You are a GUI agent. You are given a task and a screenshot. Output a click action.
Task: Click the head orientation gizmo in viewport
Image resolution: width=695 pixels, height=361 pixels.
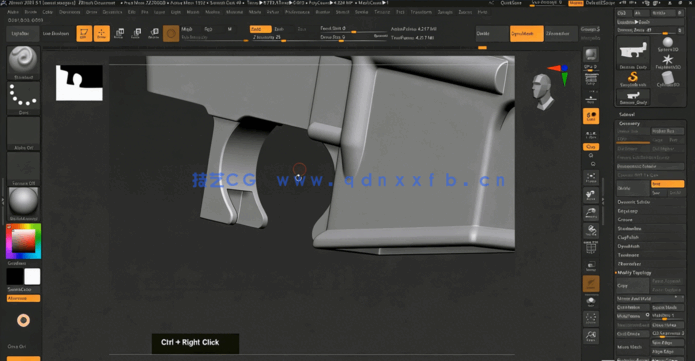(543, 92)
